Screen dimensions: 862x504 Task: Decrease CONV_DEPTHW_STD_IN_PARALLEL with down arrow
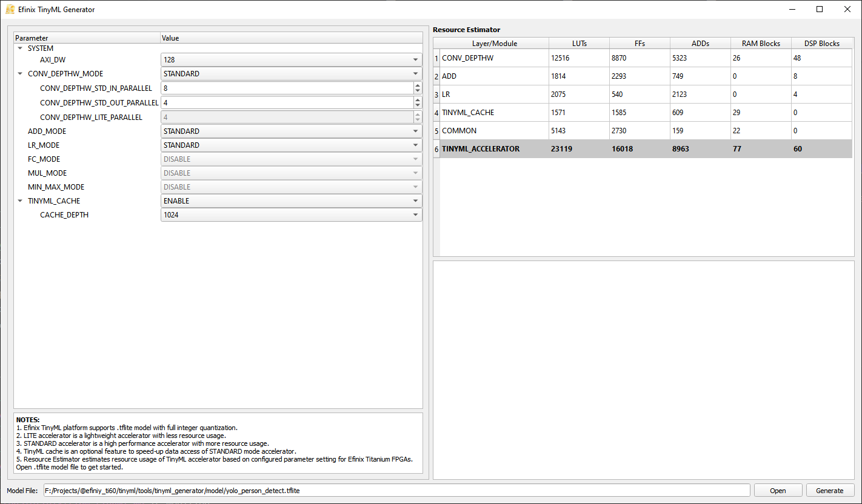coord(417,91)
